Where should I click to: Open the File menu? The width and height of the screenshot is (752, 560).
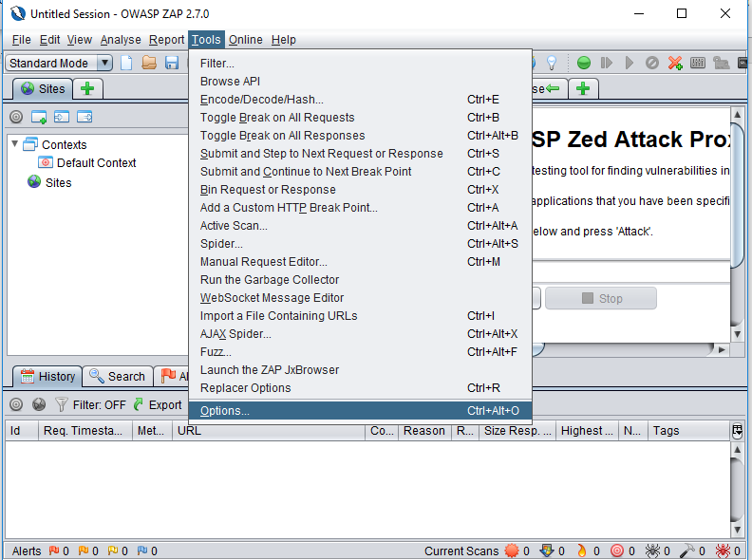pos(21,40)
